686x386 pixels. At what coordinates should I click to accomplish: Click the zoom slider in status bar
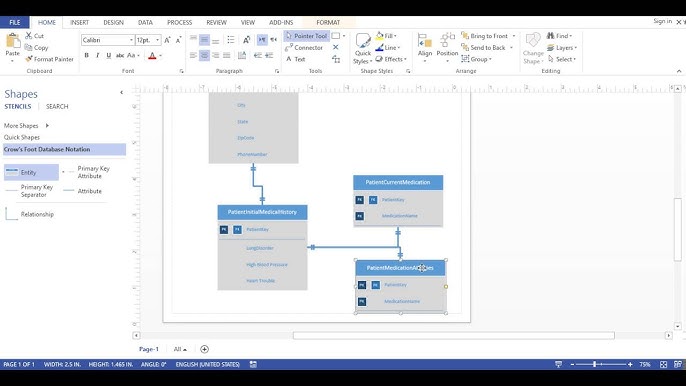pyautogui.click(x=600, y=364)
